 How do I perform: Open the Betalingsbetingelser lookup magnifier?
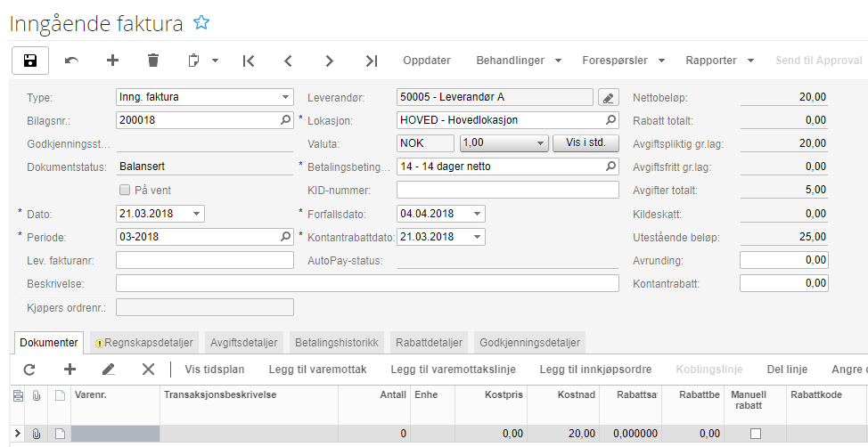(x=610, y=166)
